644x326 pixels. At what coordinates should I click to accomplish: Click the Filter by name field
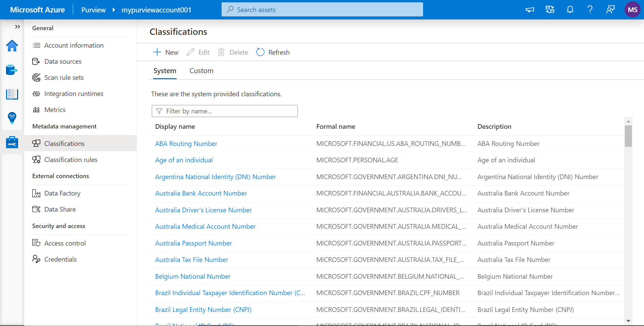pyautogui.click(x=225, y=111)
